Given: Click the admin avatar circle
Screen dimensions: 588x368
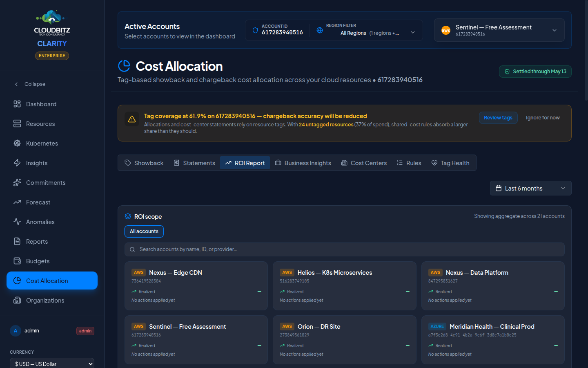Looking at the screenshot, I should click(16, 331).
